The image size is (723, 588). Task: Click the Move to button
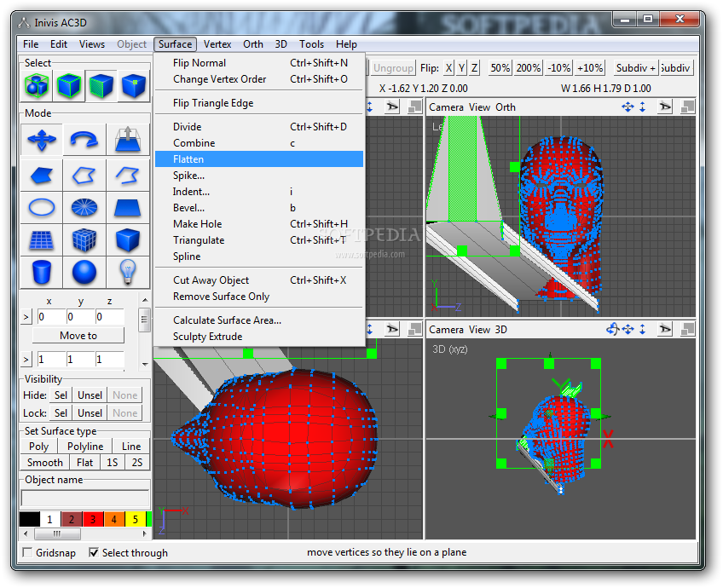[78, 336]
